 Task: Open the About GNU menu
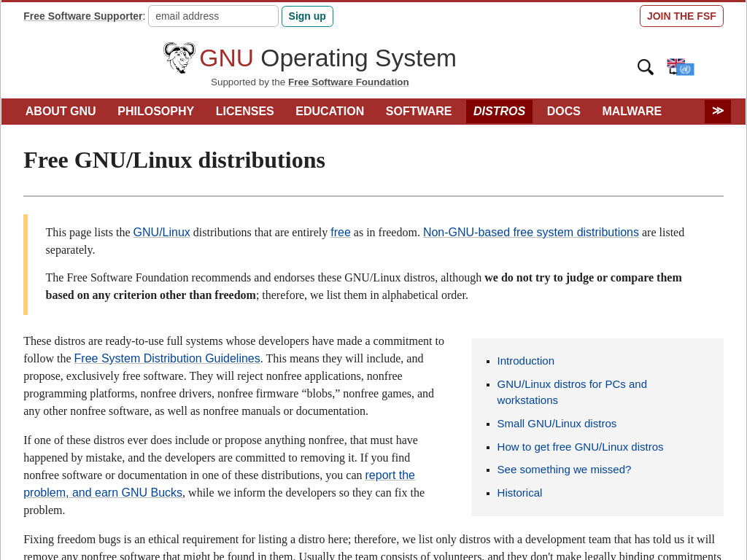(x=61, y=111)
